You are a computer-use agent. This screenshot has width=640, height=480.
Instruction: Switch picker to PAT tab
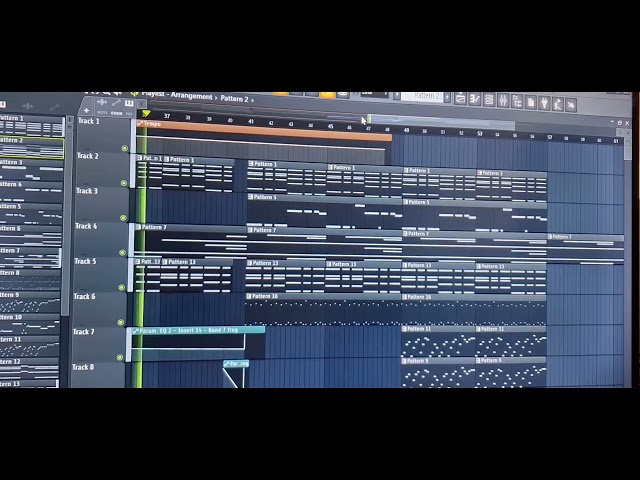129,113
